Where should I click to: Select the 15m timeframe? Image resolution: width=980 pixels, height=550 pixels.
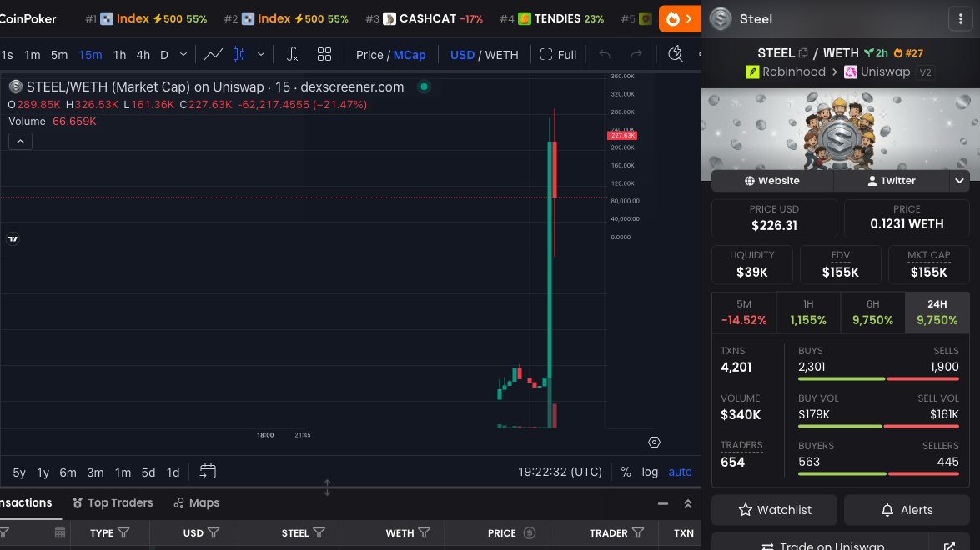tap(90, 55)
